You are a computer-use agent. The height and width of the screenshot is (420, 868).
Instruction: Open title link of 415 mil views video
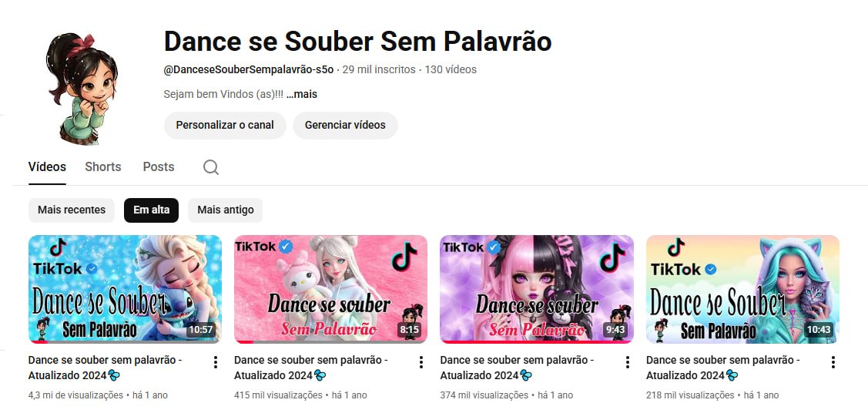pos(311,368)
